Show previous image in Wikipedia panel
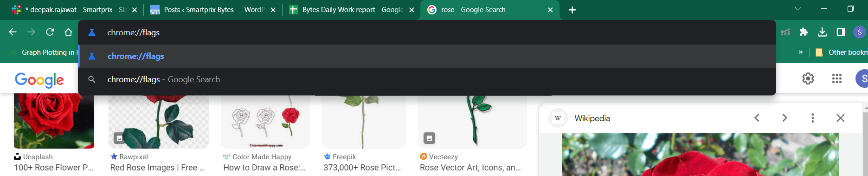 757,118
